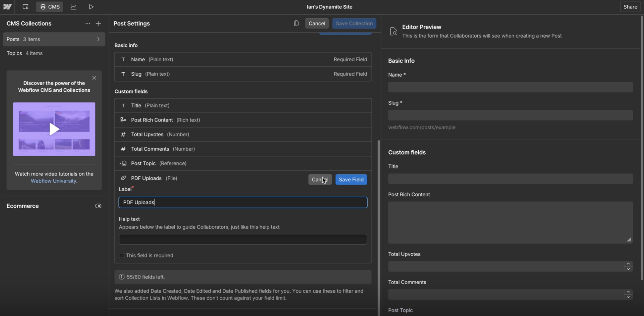
Task: Increment Total Upvotes stepper up
Action: click(x=628, y=264)
